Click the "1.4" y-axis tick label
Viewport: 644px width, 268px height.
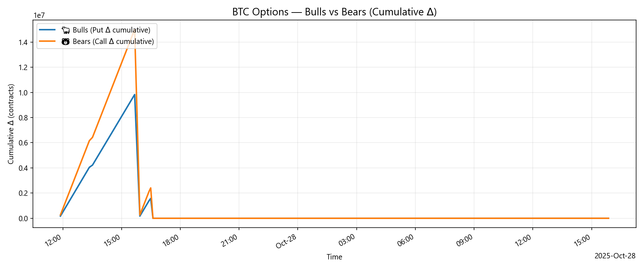23,43
